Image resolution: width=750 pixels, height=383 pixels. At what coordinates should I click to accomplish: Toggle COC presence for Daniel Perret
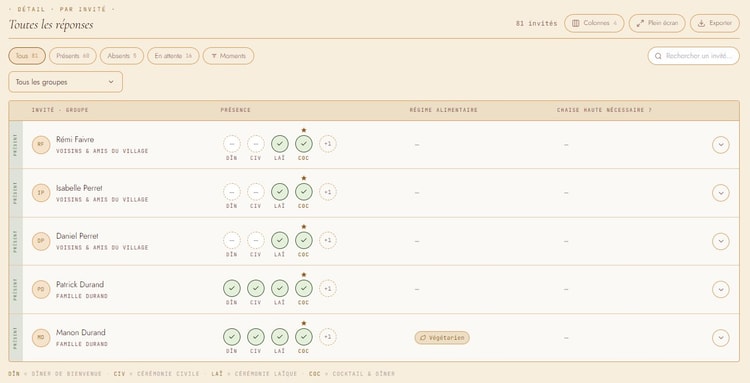[304, 241]
